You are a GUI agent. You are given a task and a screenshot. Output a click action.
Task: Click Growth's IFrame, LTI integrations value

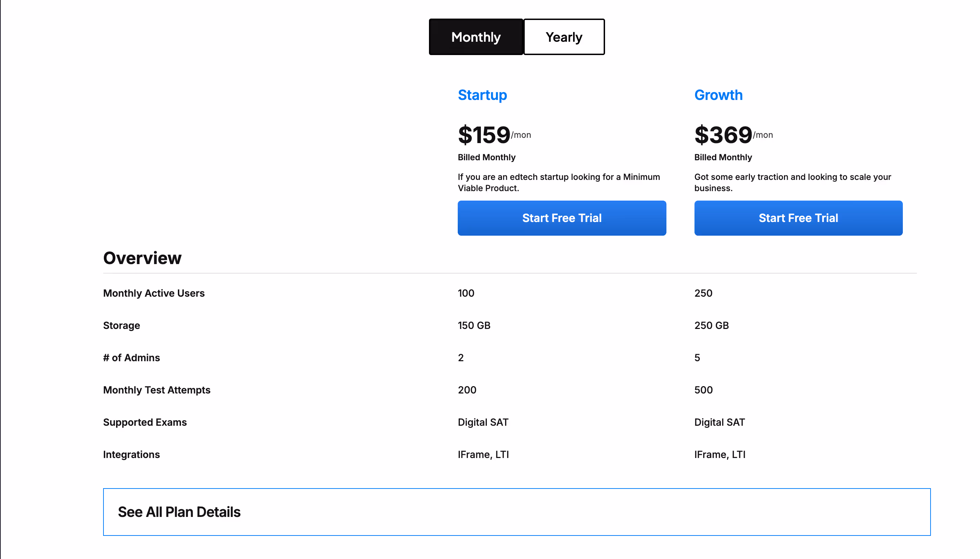(x=720, y=454)
